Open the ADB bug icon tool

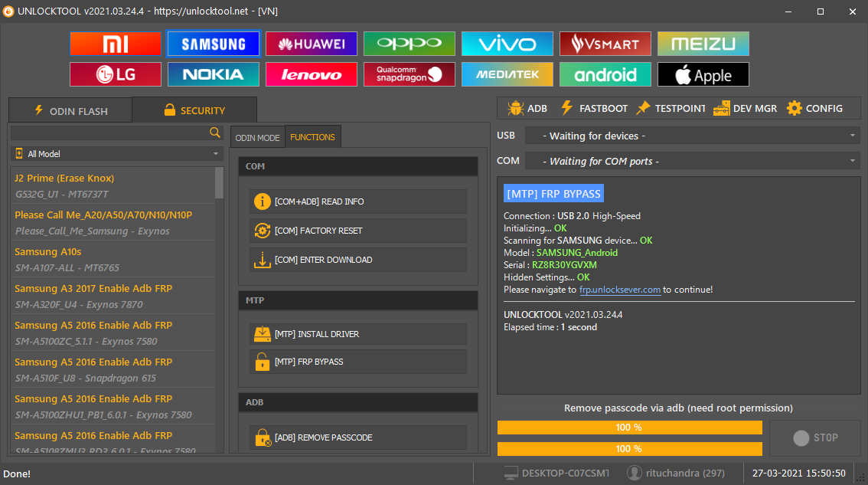coord(527,109)
